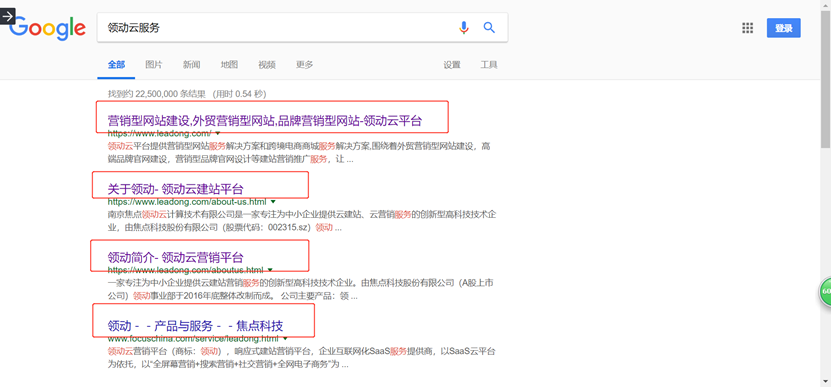Click the Google logo
Screen dimensions: 831x387
tap(48, 28)
